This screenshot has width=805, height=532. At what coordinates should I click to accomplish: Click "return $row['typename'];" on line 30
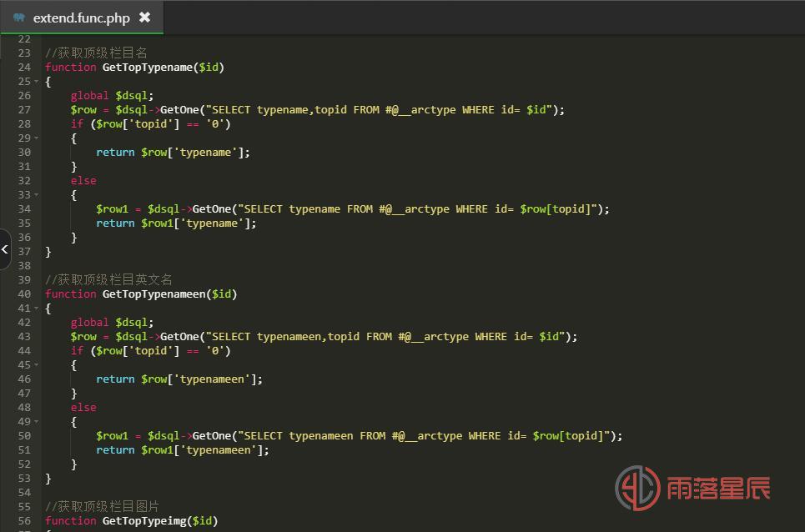tap(173, 153)
